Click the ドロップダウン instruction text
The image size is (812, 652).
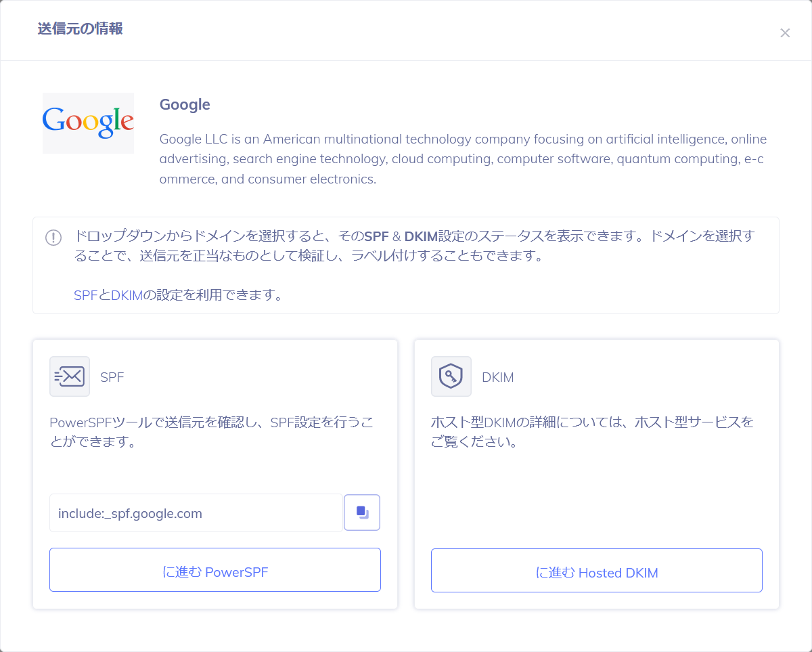point(413,246)
